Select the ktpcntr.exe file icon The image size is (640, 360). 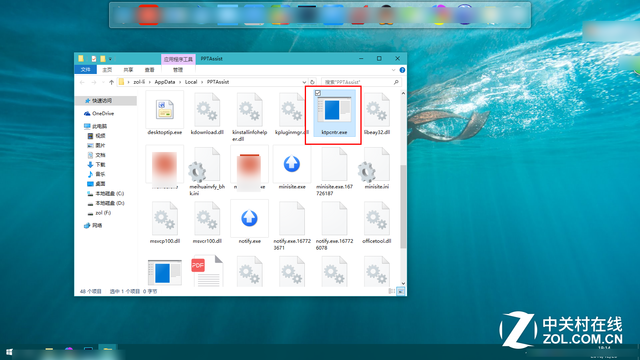pyautogui.click(x=334, y=110)
